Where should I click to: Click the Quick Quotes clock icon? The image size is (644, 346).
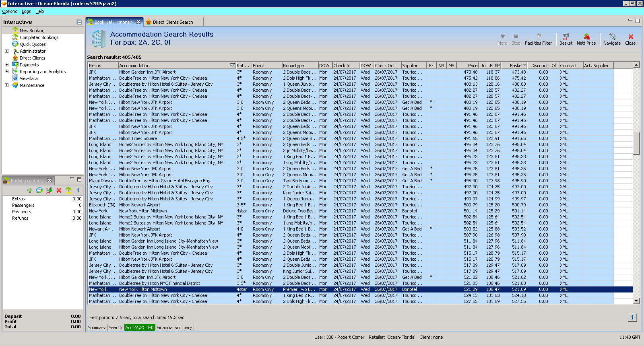click(15, 44)
